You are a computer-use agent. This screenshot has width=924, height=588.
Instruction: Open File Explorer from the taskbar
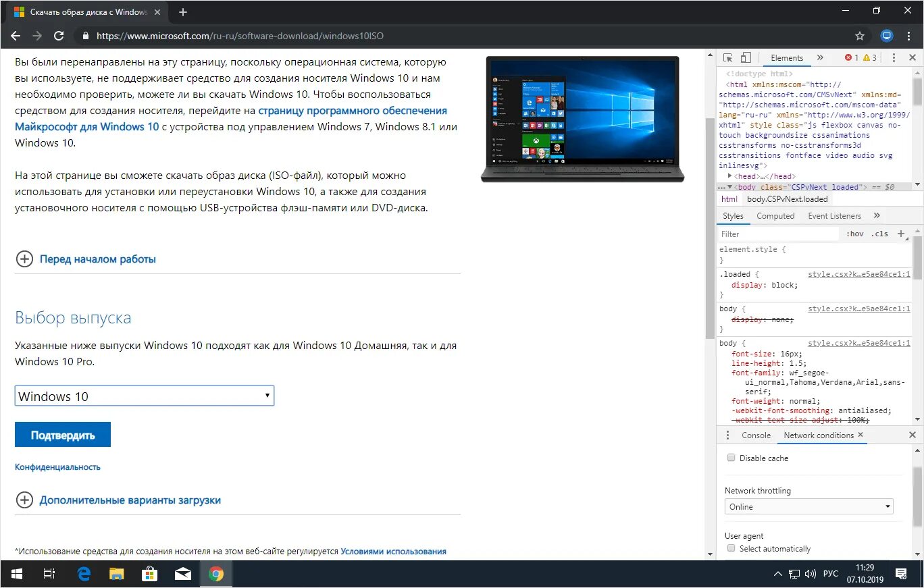tap(117, 574)
